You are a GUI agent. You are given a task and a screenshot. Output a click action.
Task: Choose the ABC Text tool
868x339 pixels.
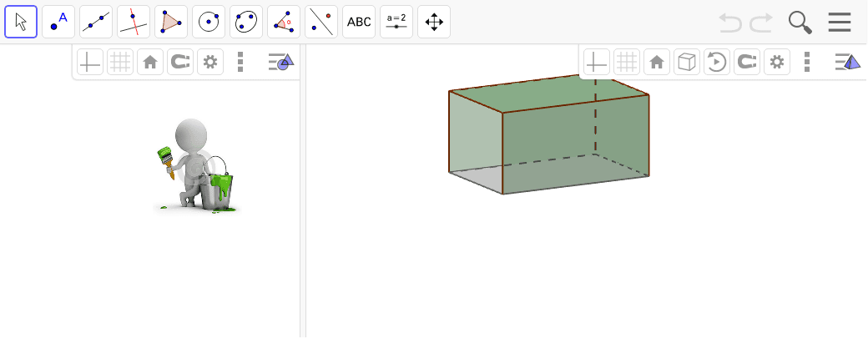tap(359, 22)
